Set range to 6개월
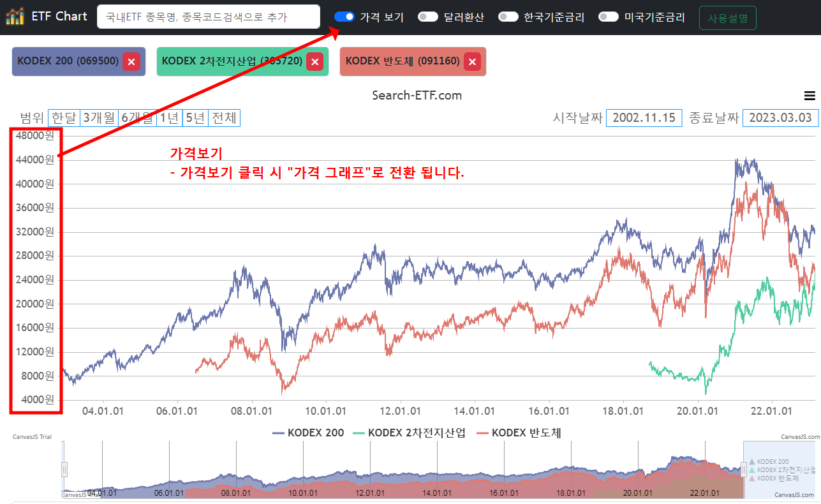The width and height of the screenshot is (821, 504). (137, 118)
